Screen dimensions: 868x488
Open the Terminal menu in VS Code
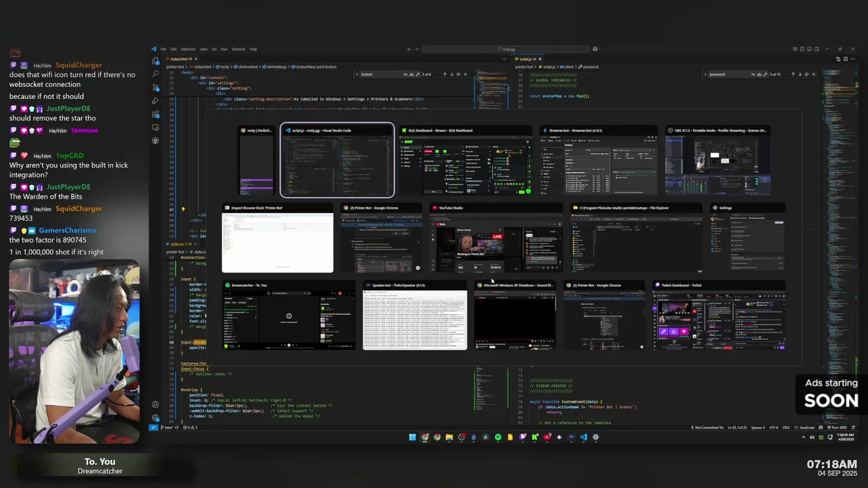238,49
